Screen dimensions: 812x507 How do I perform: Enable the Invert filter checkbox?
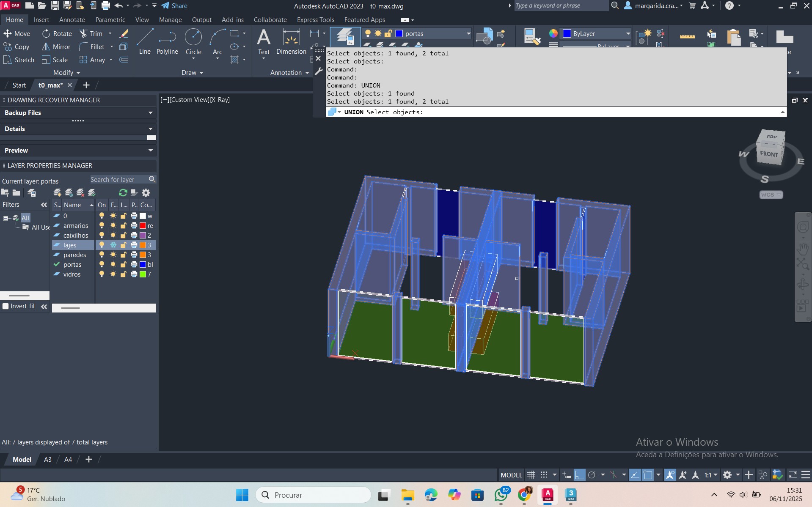[x=6, y=306]
